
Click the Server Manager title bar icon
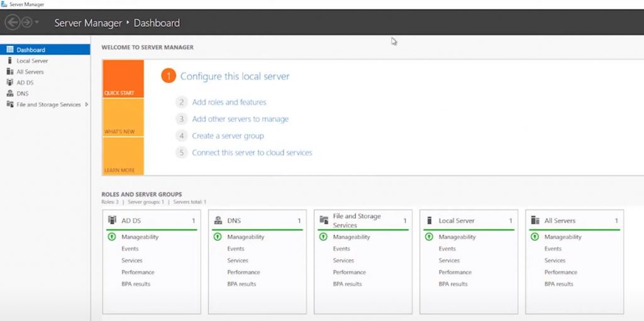point(4,4)
